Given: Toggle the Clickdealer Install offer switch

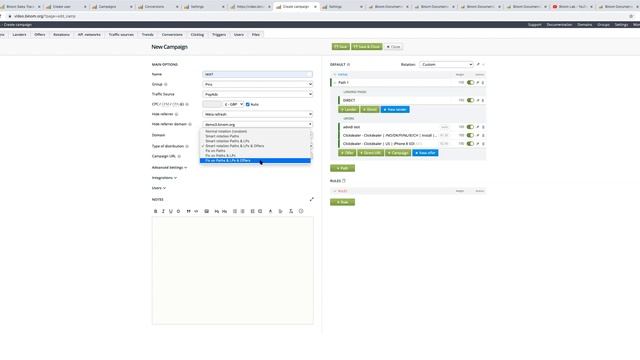Looking at the screenshot, I should (x=470, y=135).
